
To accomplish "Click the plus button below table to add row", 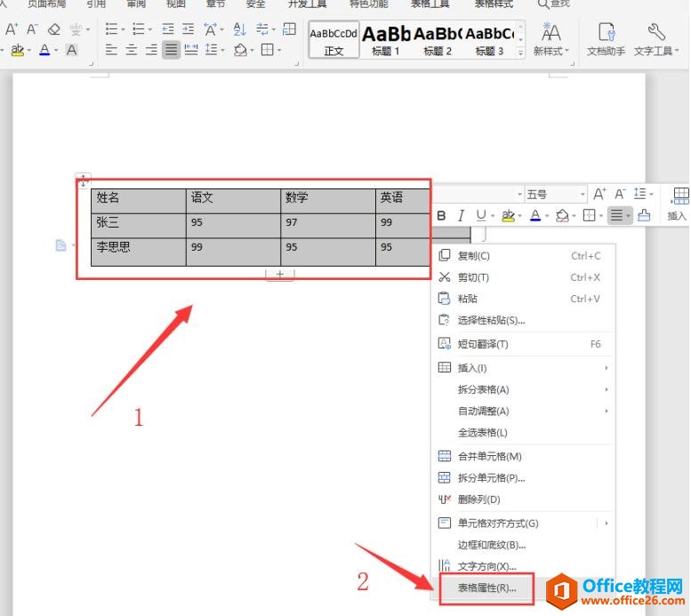I will click(x=280, y=274).
